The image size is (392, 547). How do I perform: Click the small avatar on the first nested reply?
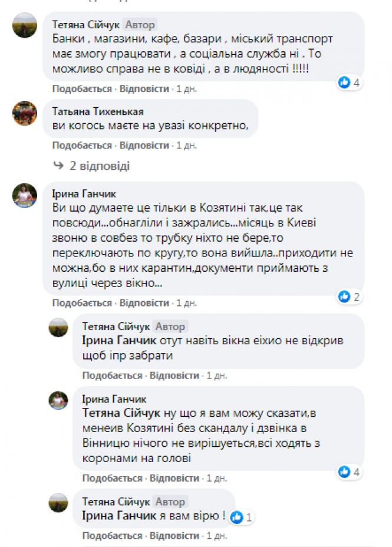tap(58, 329)
